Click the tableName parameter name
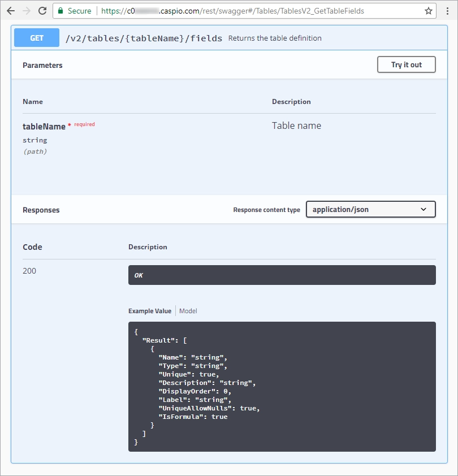Screen dimensions: 458x476 [x=44, y=126]
